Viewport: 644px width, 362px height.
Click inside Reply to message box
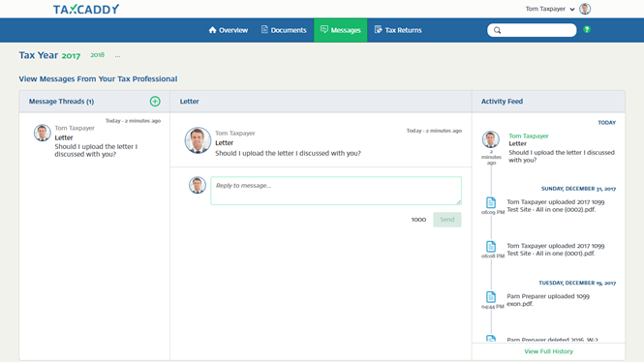point(336,191)
